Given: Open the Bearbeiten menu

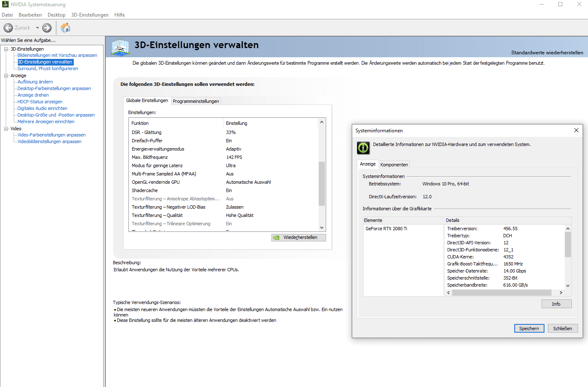Looking at the screenshot, I should 30,15.
